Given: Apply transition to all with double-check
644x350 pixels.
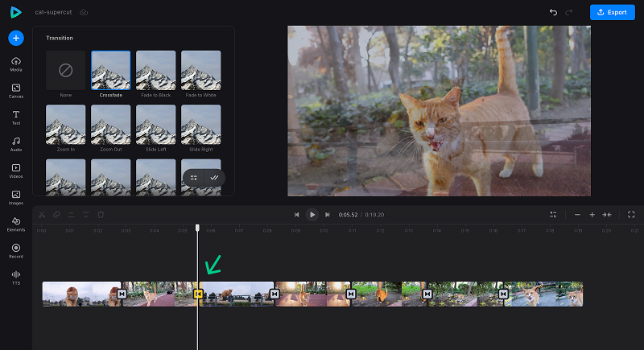Looking at the screenshot, I should 214,178.
